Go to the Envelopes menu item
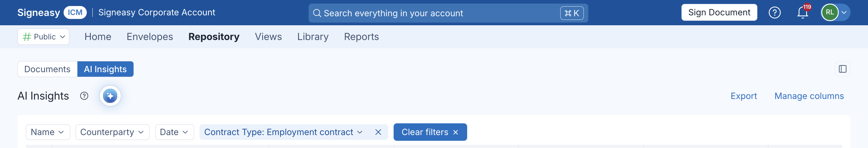 pos(149,37)
